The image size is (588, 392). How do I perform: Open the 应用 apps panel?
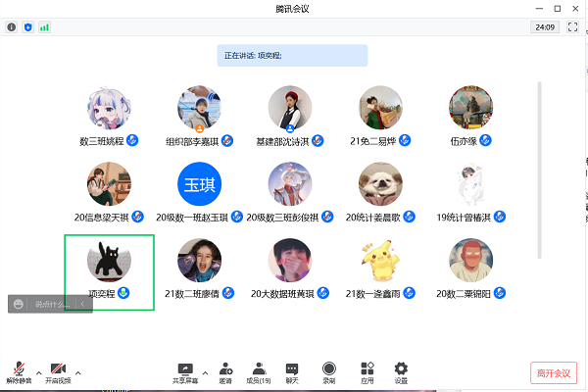[x=367, y=371]
